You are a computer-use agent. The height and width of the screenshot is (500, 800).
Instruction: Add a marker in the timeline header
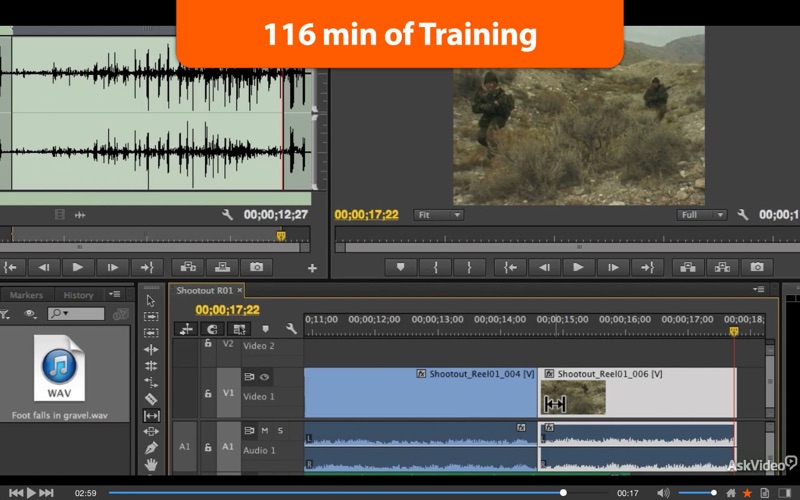coord(265,329)
